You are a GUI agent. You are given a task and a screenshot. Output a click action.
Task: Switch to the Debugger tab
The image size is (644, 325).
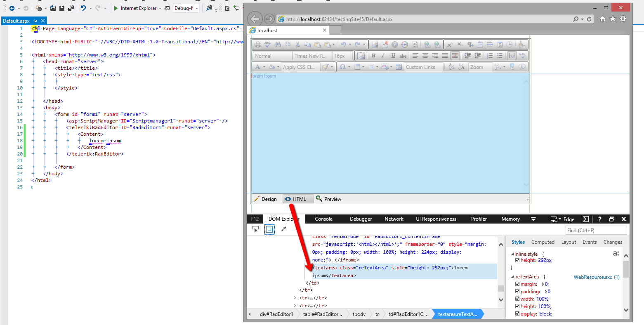tap(361, 219)
